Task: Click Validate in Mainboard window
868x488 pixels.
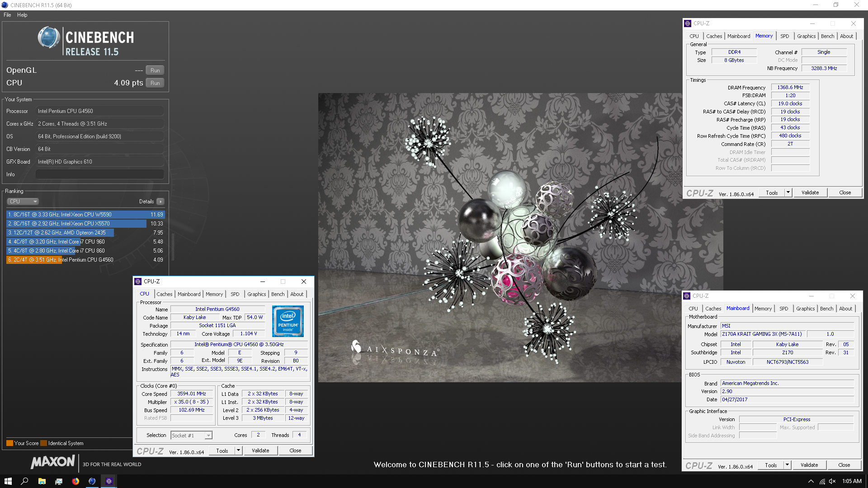Action: (809, 465)
